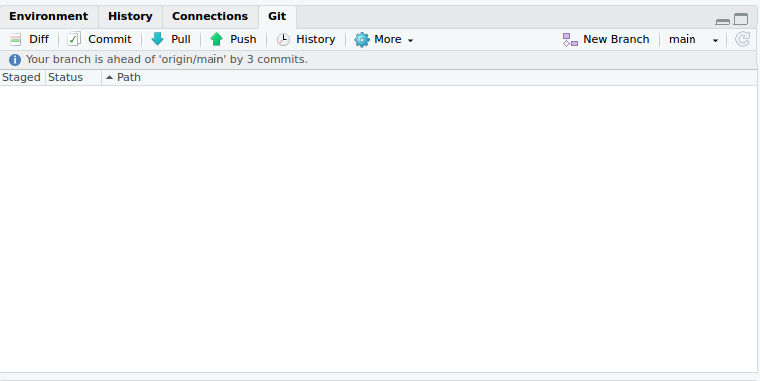The image size is (760, 381).
Task: Maximize the Git pane
Action: (x=741, y=19)
